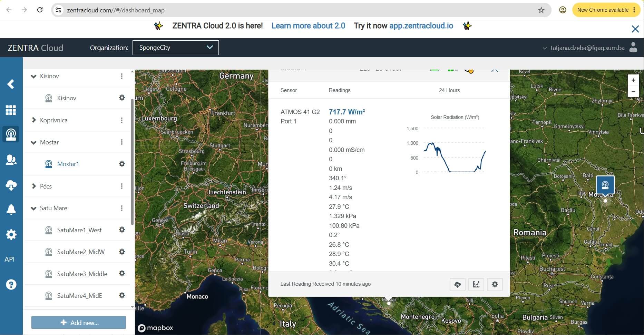
Task: Open the Mostar group options menu
Action: tap(121, 142)
